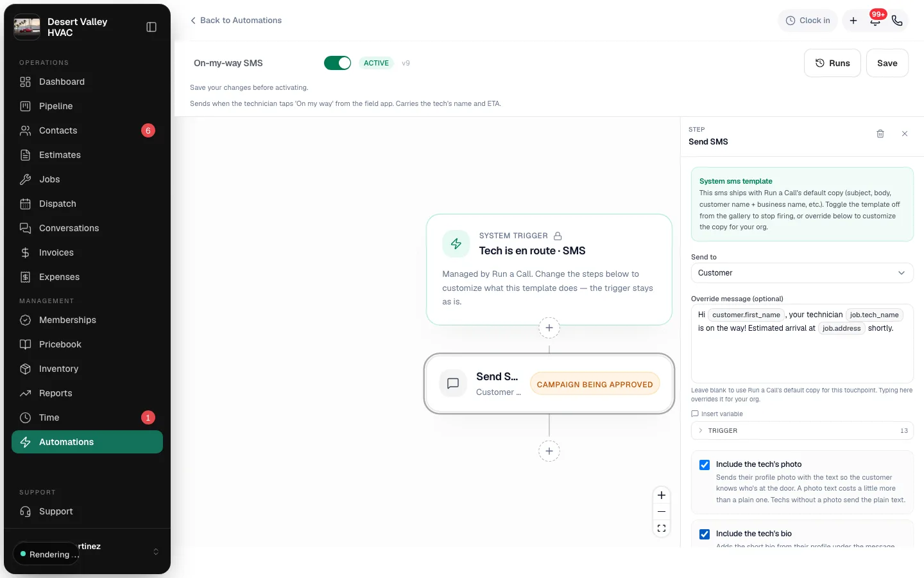Close the Send SMS step panel
This screenshot has height=578, width=924.
(x=905, y=134)
